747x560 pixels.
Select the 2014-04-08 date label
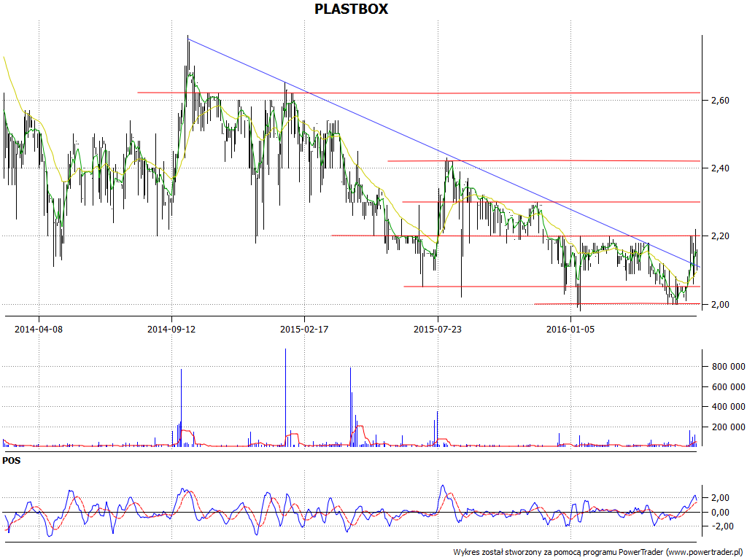coord(39,329)
